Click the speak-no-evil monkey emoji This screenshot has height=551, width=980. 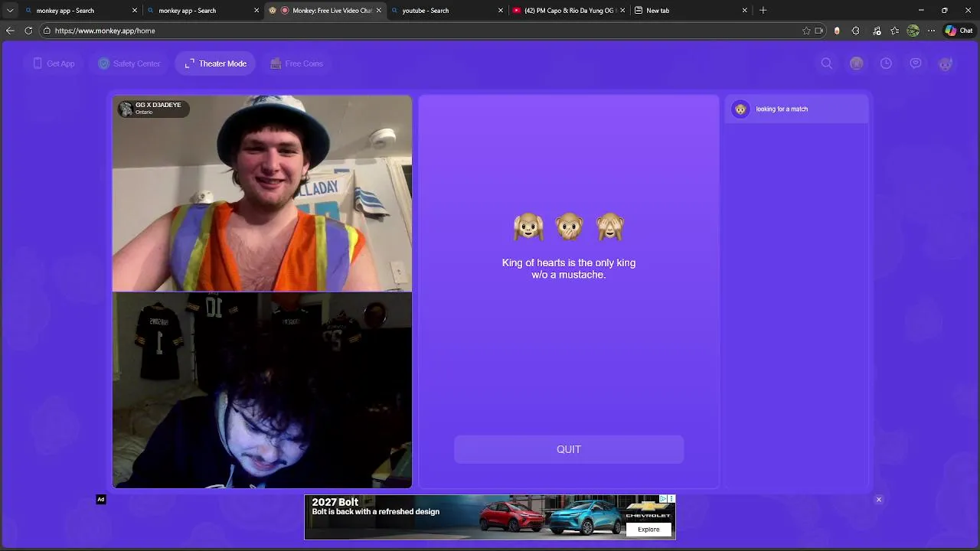569,227
